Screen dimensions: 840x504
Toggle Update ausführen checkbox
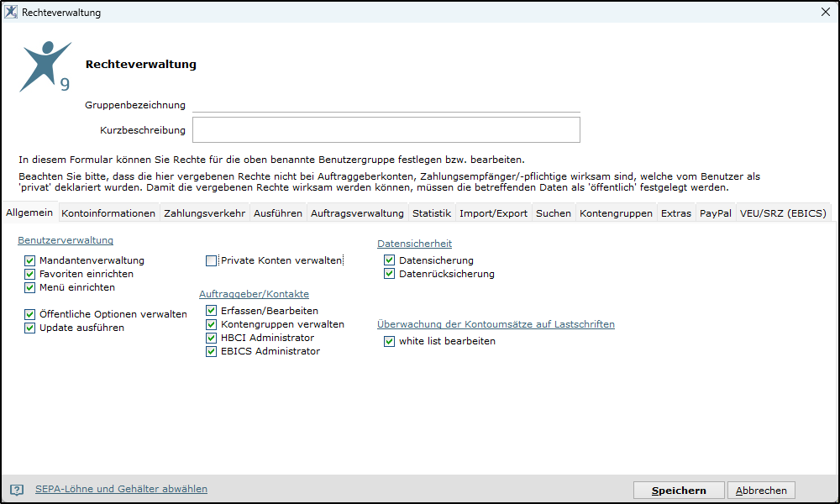click(30, 328)
